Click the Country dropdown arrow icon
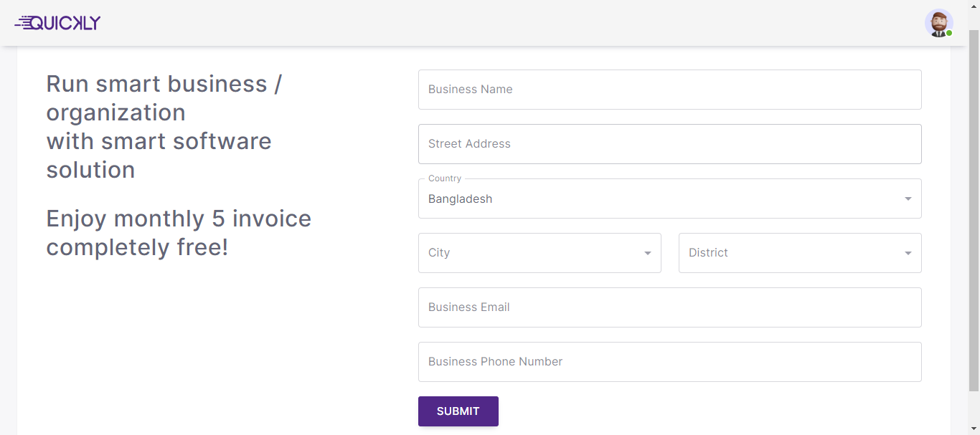 point(908,199)
